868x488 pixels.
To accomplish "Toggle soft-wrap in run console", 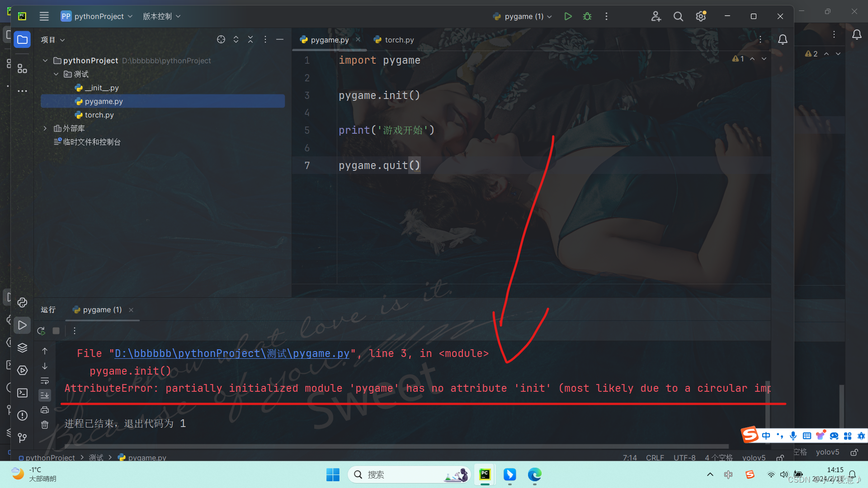I will pos(45,380).
